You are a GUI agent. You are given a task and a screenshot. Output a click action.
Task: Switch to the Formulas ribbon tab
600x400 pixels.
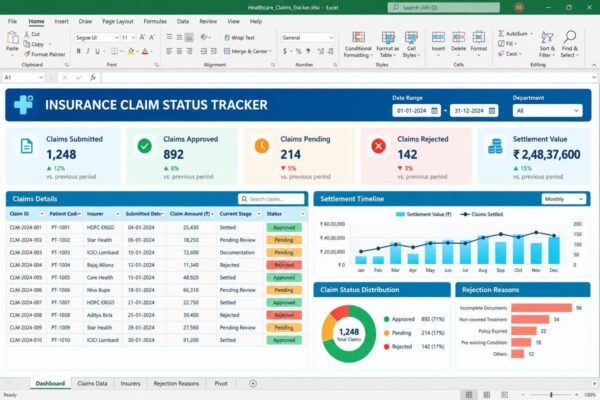click(155, 21)
